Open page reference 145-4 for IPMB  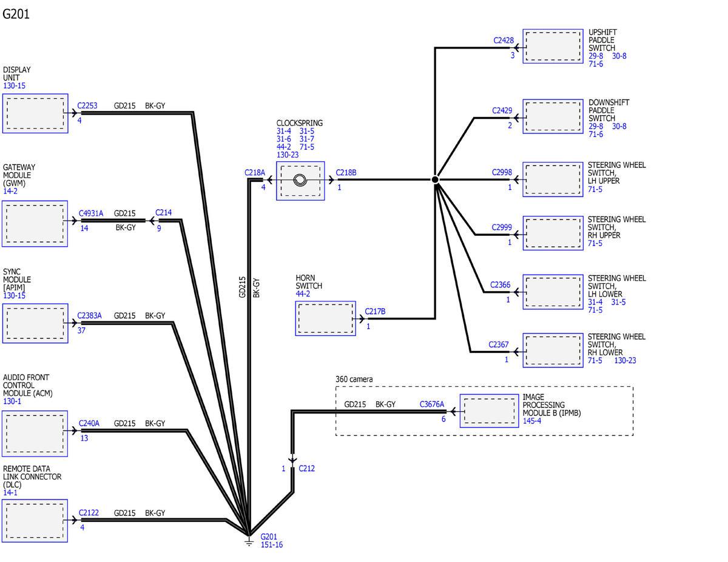tap(531, 421)
